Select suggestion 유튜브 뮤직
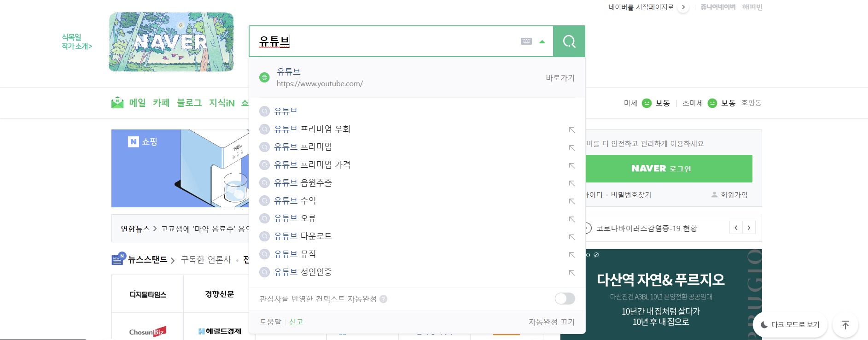Screen dimensions: 868x340 point(295,254)
